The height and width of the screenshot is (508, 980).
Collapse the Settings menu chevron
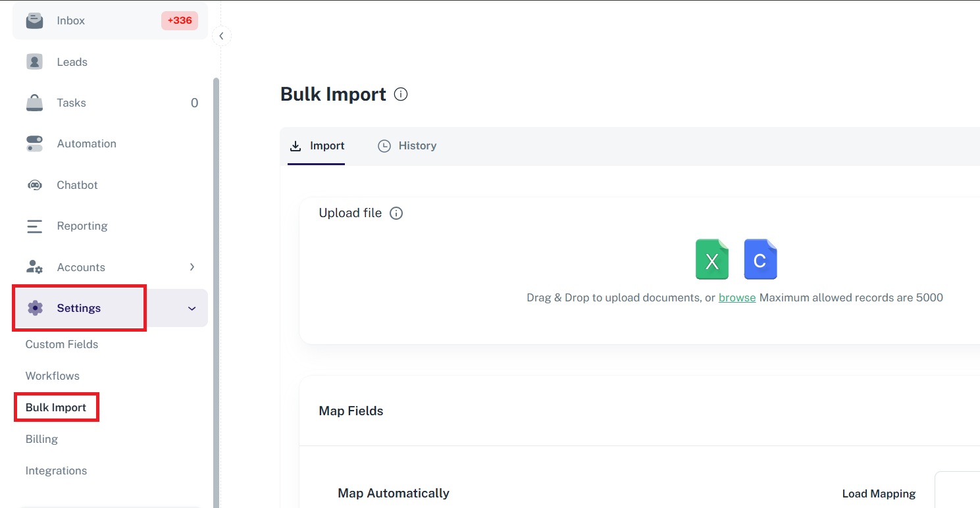pyautogui.click(x=192, y=308)
